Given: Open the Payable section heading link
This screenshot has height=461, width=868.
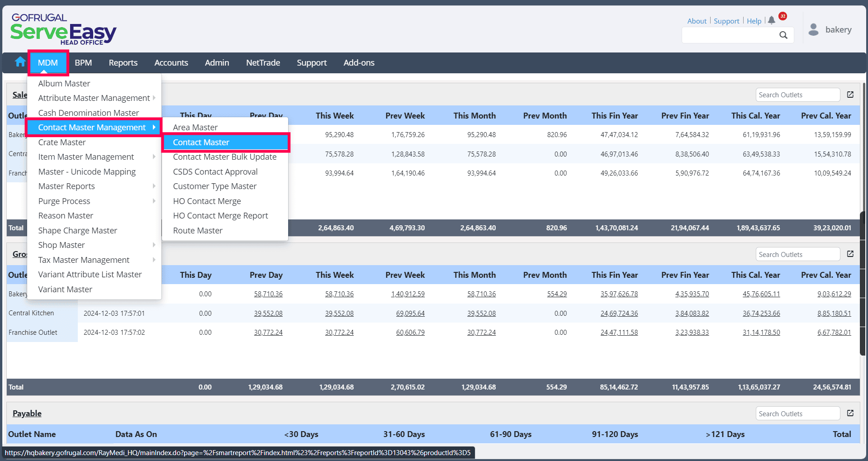Looking at the screenshot, I should pos(27,413).
